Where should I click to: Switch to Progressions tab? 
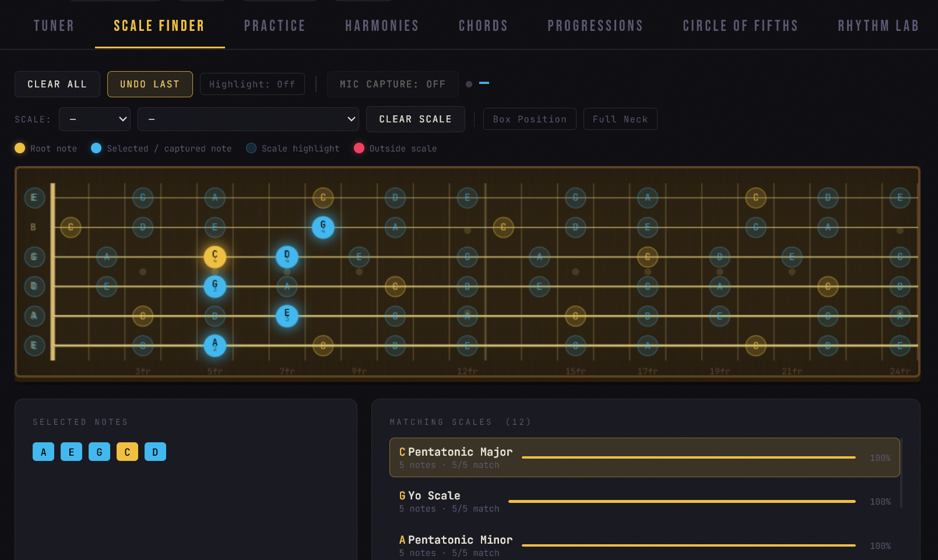point(595,26)
